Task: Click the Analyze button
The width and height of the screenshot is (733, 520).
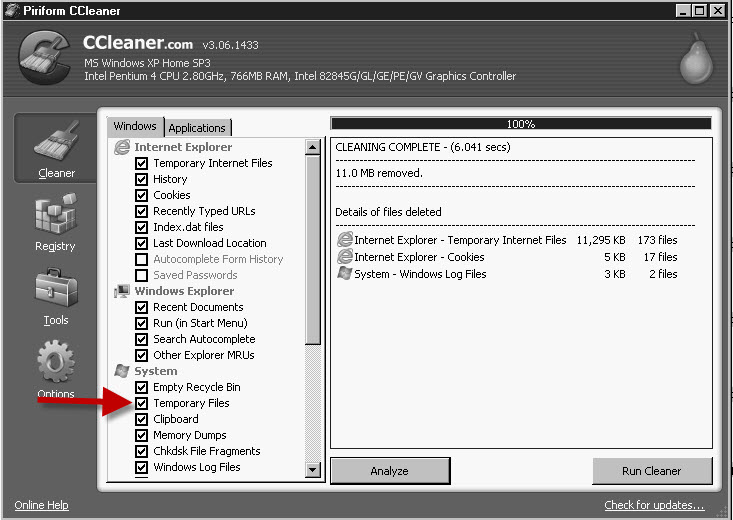Action: [390, 471]
